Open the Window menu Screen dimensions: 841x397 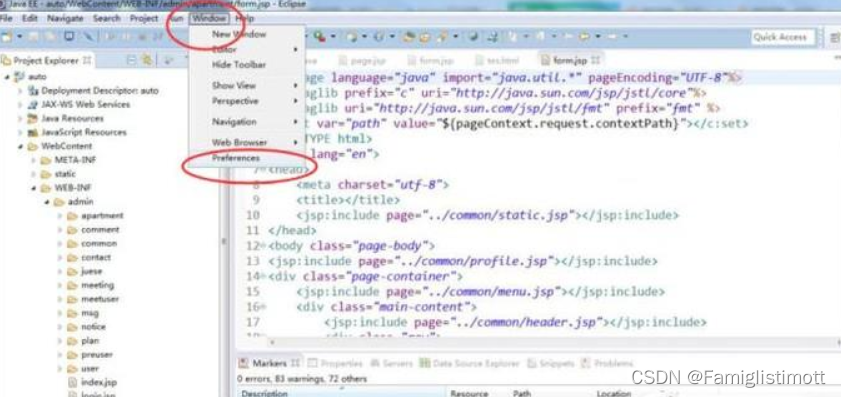pos(209,18)
